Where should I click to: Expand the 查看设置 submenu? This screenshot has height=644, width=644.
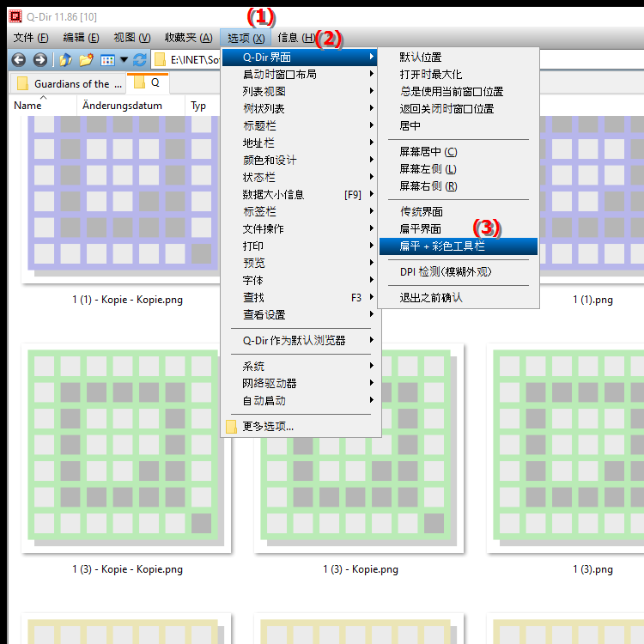click(300, 315)
